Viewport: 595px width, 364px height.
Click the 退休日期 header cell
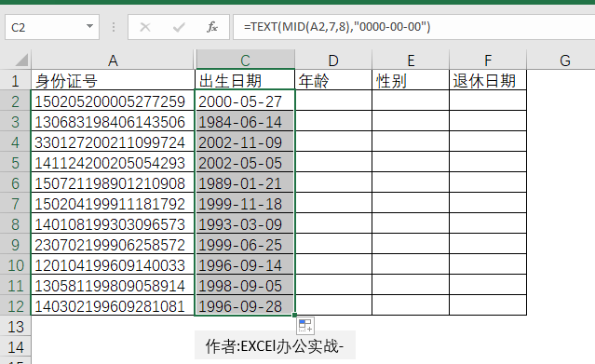488,80
